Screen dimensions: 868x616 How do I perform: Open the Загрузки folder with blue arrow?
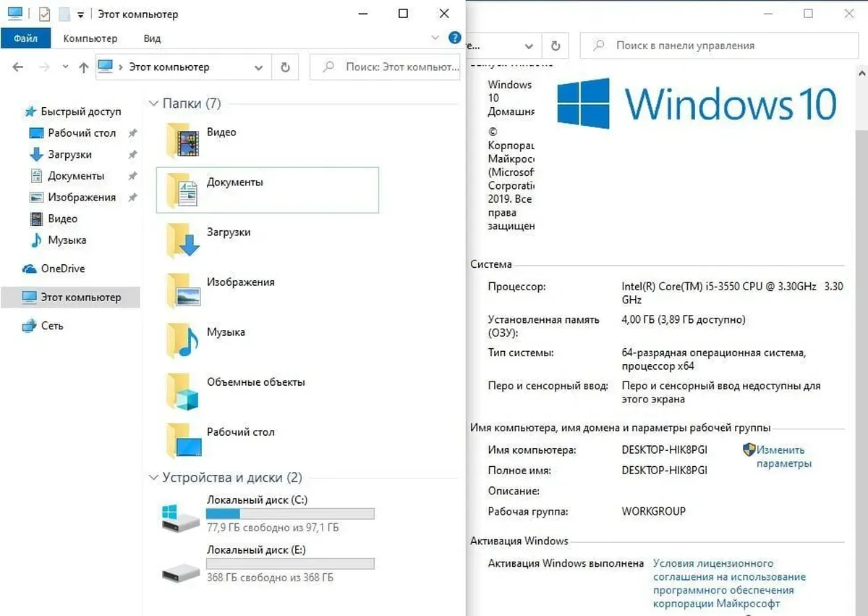tap(182, 240)
